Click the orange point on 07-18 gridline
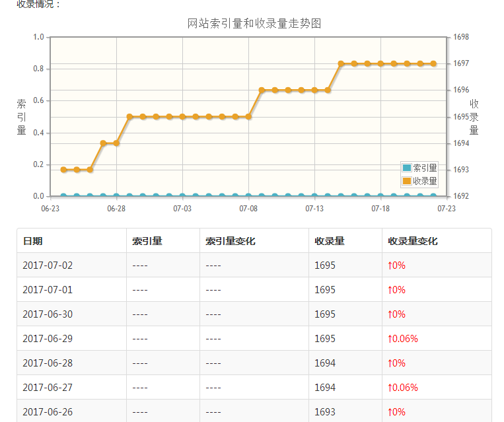The height and width of the screenshot is (422, 504). (380, 63)
